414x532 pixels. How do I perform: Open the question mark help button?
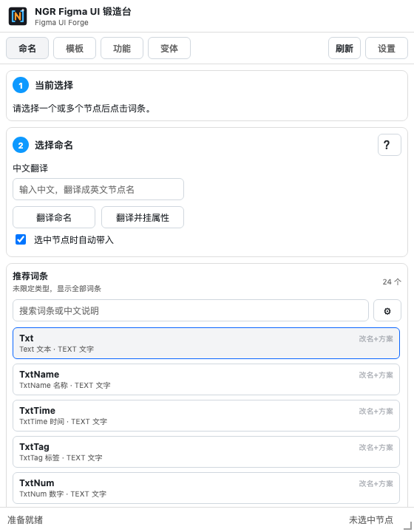[x=389, y=145]
